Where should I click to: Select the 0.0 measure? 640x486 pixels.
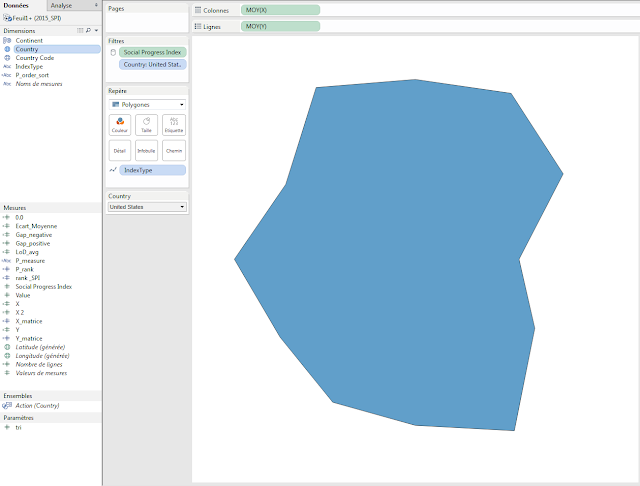[19, 217]
